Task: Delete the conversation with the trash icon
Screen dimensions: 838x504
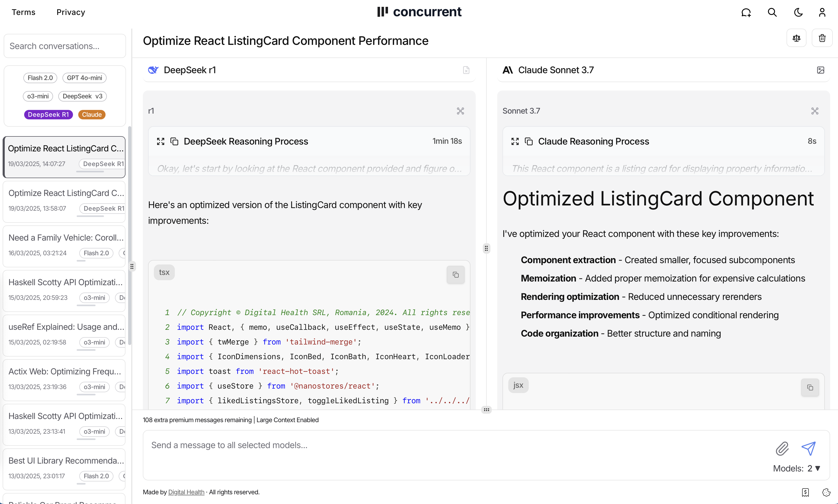Action: click(x=822, y=38)
